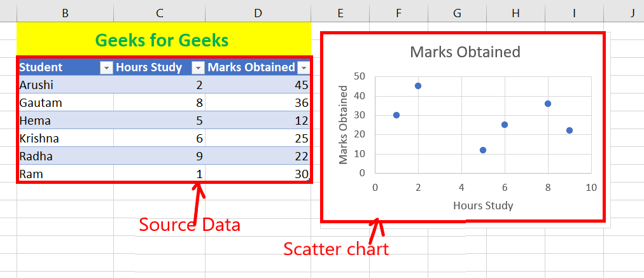
Task: Click the scatter data point at 1 hour
Action: pos(396,115)
